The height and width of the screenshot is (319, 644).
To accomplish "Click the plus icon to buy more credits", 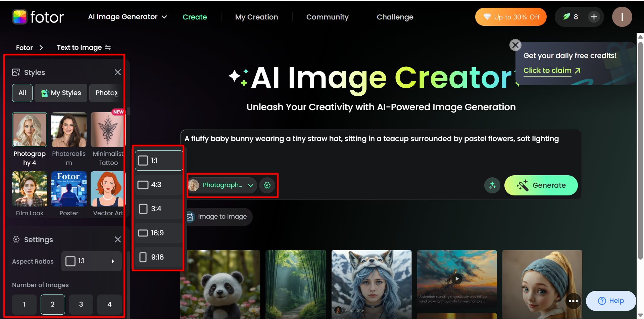I will (594, 16).
